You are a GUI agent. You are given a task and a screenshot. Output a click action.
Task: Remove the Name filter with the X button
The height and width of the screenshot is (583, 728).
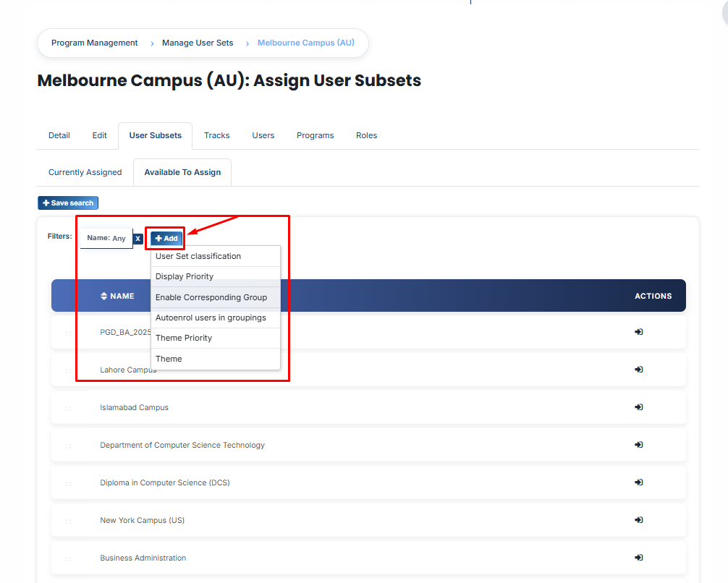pyautogui.click(x=138, y=239)
